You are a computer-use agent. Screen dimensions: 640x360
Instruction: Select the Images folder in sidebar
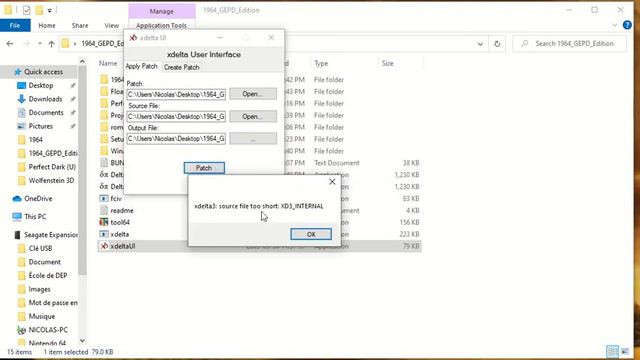click(39, 289)
